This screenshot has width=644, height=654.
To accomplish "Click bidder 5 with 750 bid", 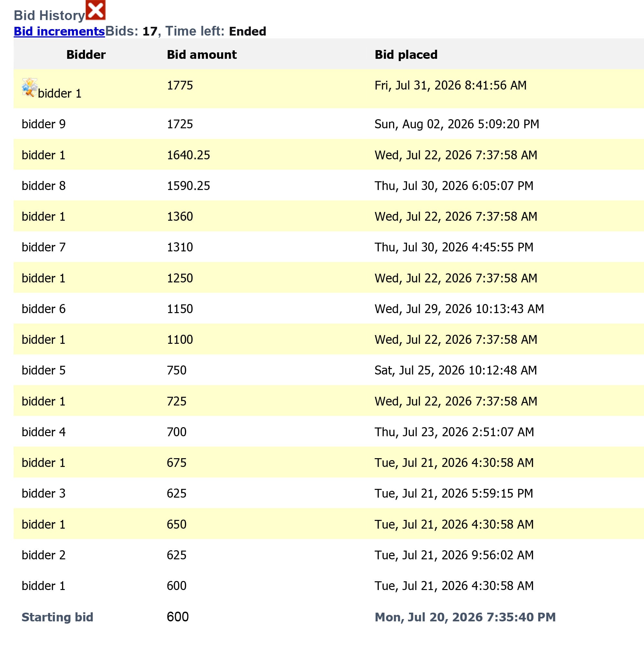I will click(44, 370).
